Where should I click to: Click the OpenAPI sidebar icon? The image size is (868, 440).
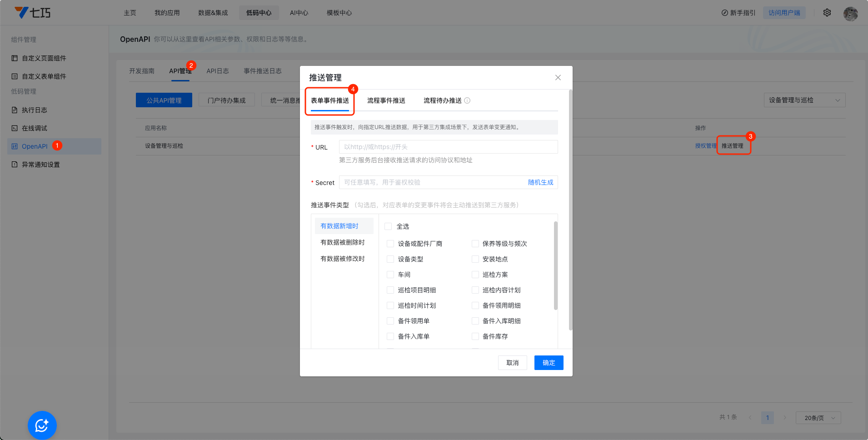(15, 146)
